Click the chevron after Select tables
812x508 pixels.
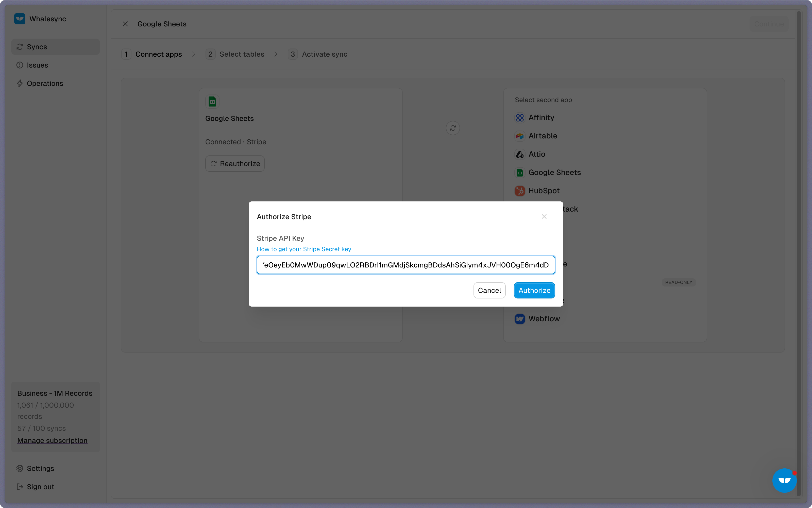point(276,54)
